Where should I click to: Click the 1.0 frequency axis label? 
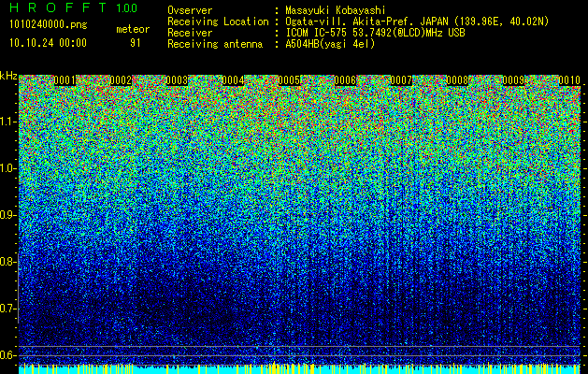pyautogui.click(x=8, y=168)
